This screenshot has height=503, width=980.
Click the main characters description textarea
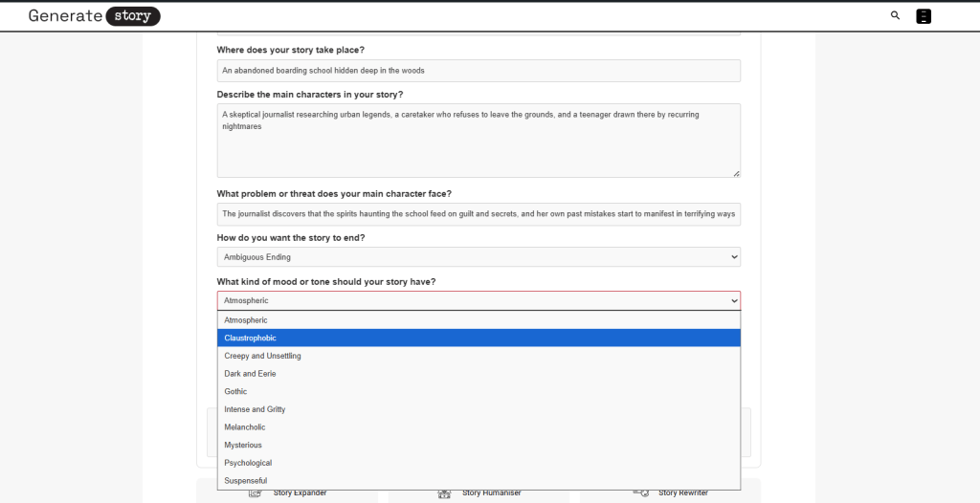pos(479,141)
